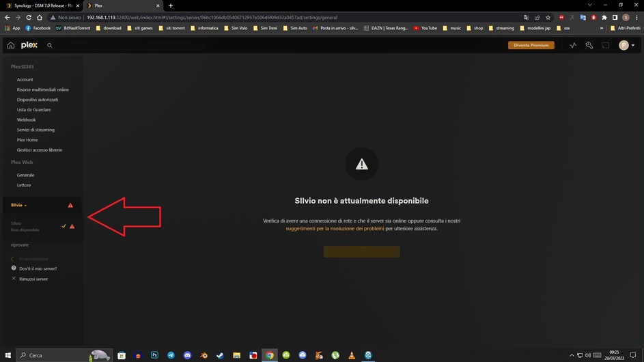
Task: Open a new browser tab
Action: click(171, 5)
